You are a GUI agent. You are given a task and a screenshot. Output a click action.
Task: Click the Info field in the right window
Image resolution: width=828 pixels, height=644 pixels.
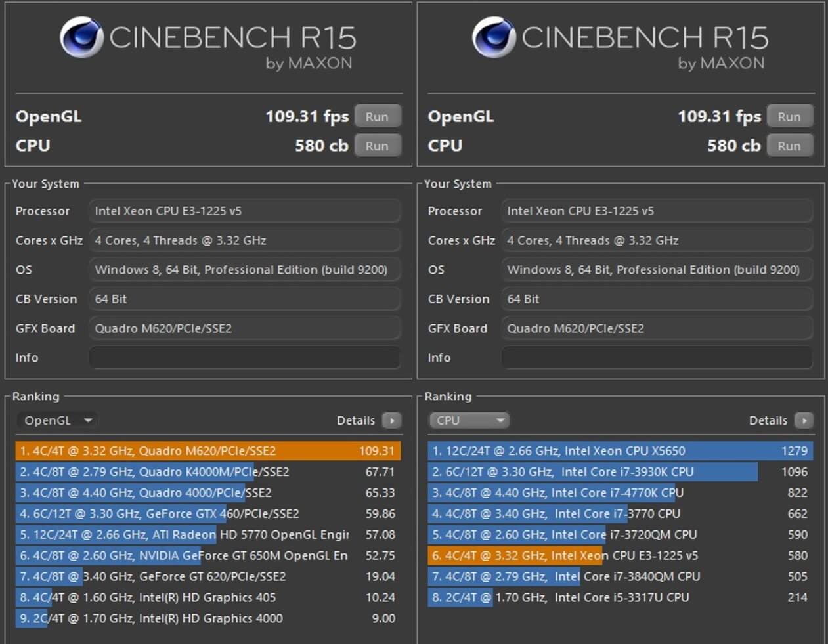657,358
